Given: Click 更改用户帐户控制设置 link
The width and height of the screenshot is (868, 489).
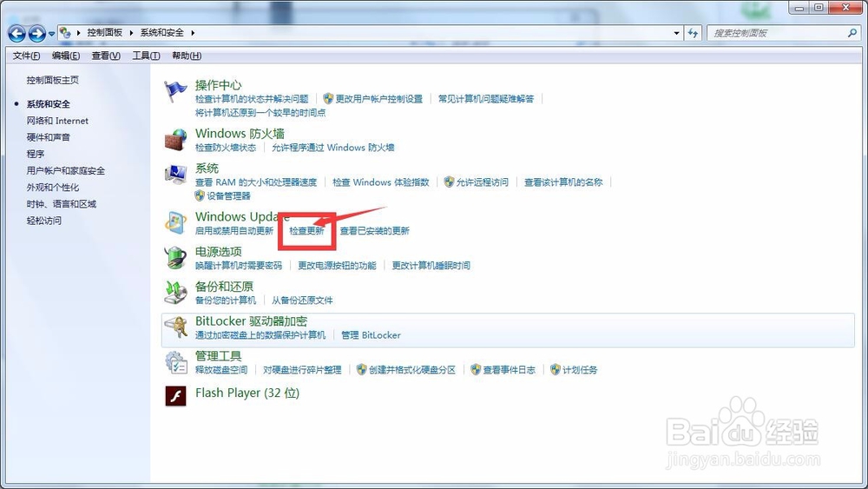Looking at the screenshot, I should pos(379,98).
